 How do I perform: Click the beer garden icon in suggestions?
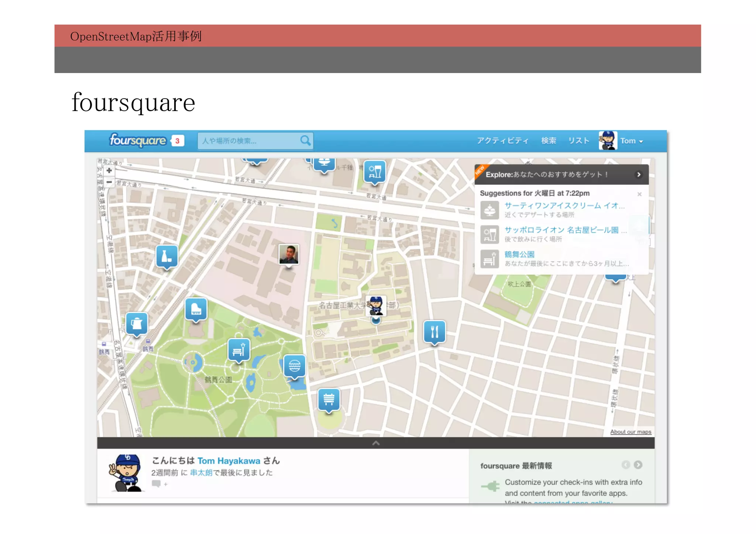click(x=489, y=235)
